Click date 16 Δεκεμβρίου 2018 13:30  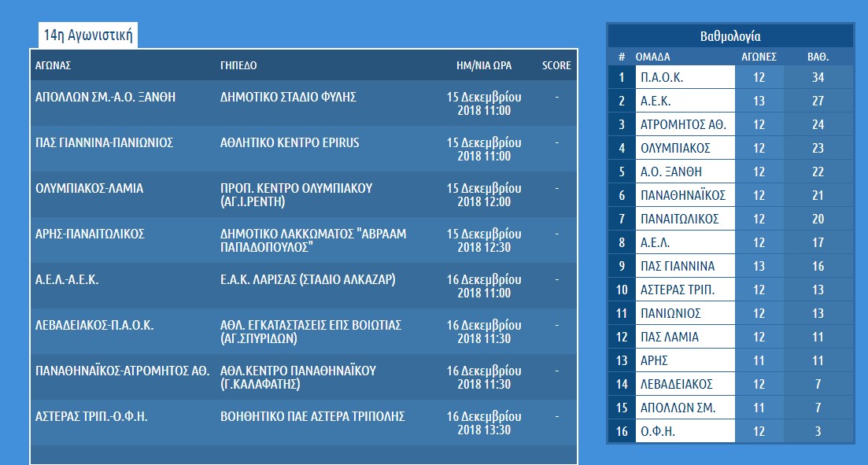point(484,423)
